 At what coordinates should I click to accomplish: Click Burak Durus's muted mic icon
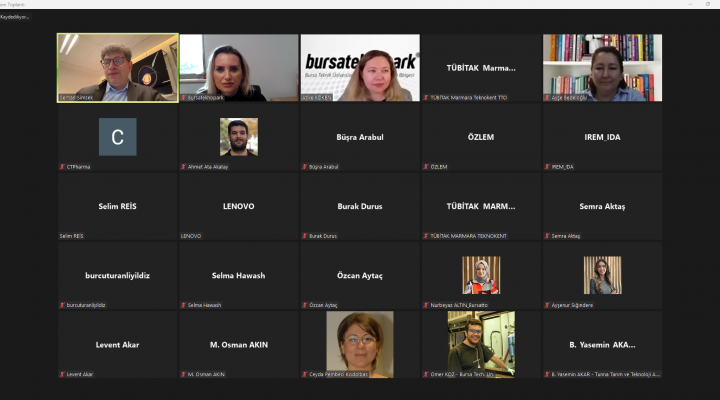pyautogui.click(x=305, y=236)
